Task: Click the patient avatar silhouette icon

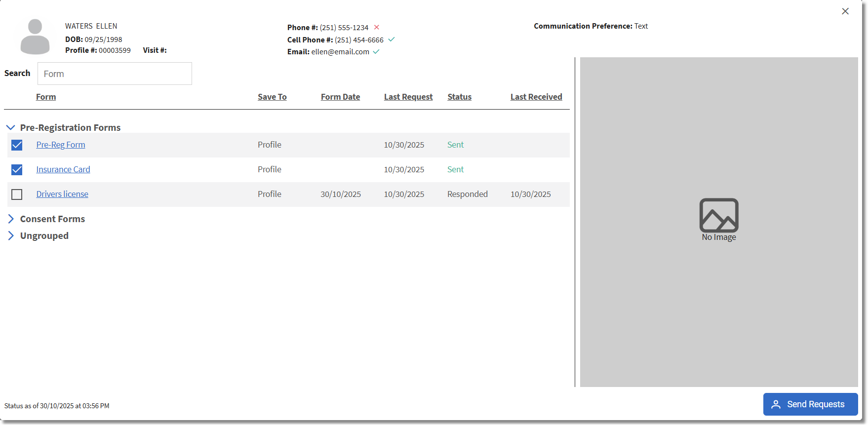Action: coord(35,37)
